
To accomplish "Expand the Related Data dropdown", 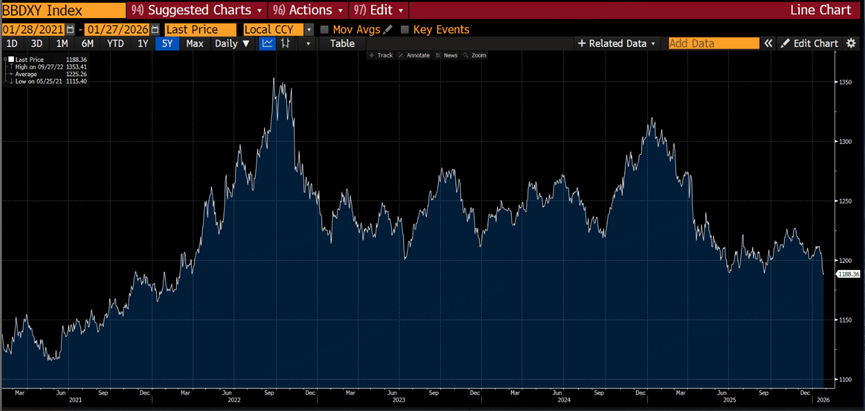I will (x=617, y=44).
